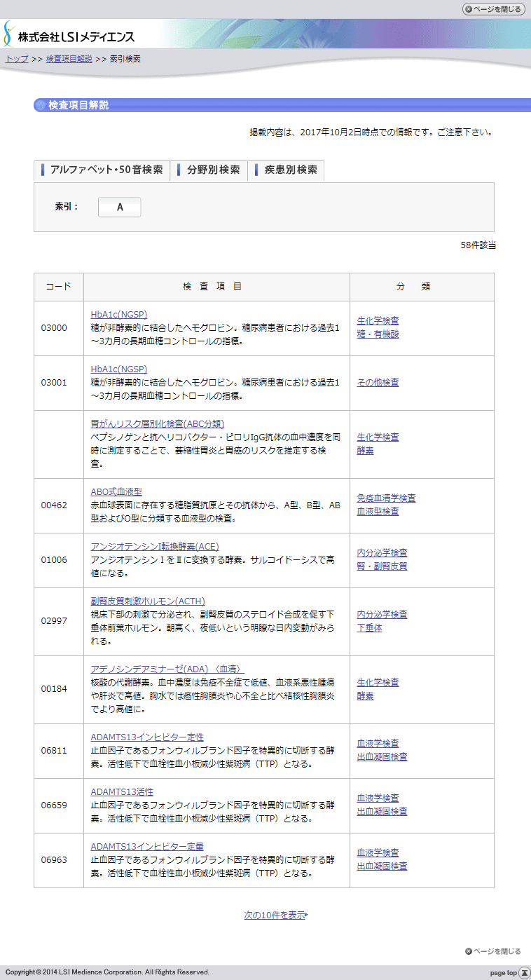Screen dimensions: 531x980
Task: Click アンジオテンシンI転換酵素(ACE) link
Action: click(155, 546)
